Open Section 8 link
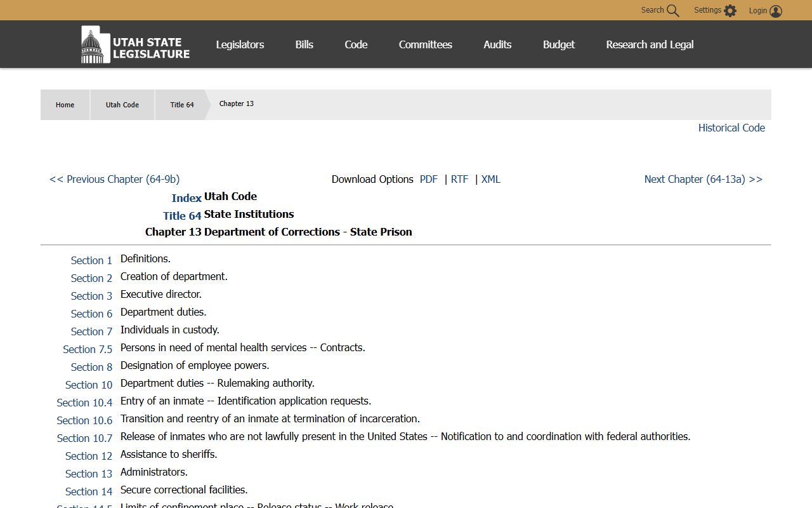The height and width of the screenshot is (508, 812). 91,367
